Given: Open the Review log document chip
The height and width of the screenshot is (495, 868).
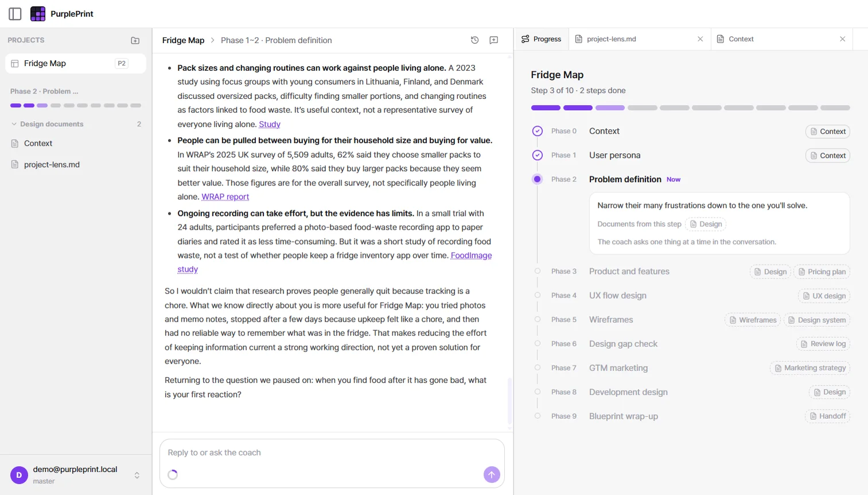Looking at the screenshot, I should pos(823,344).
